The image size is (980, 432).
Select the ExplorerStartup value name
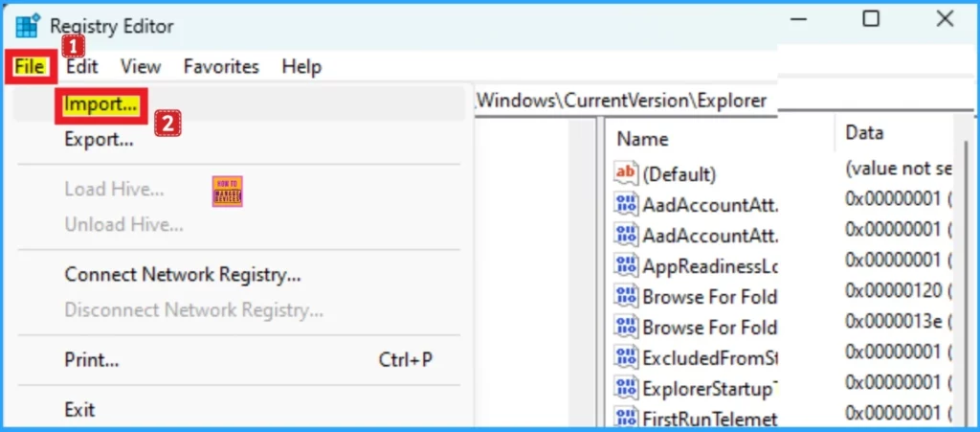709,390
